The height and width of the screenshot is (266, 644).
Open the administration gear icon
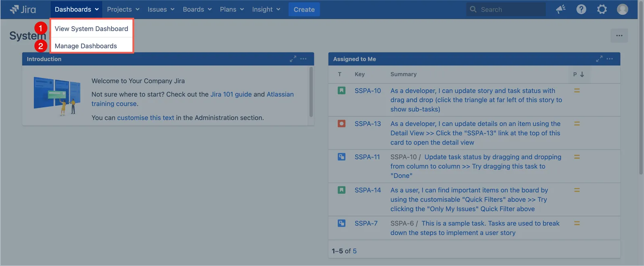pos(602,9)
